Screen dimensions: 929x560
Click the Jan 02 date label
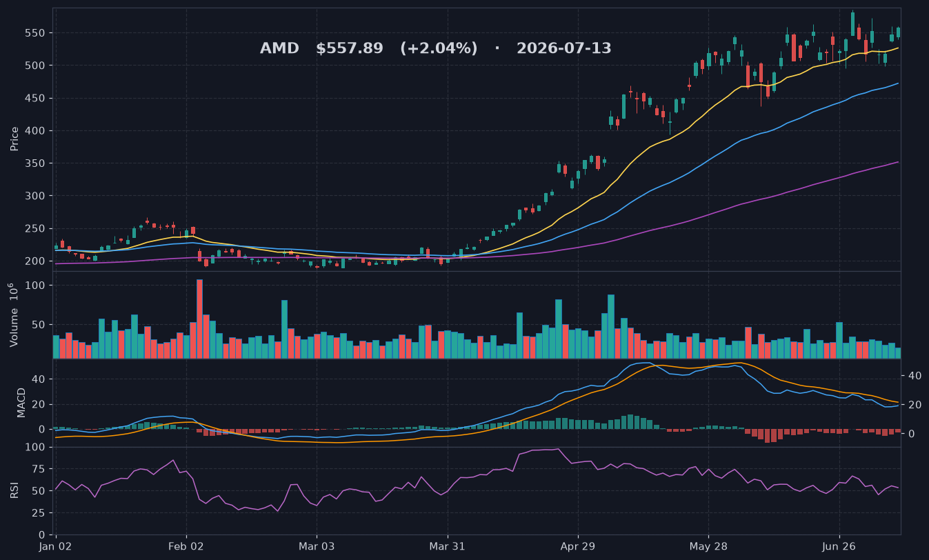[55, 546]
